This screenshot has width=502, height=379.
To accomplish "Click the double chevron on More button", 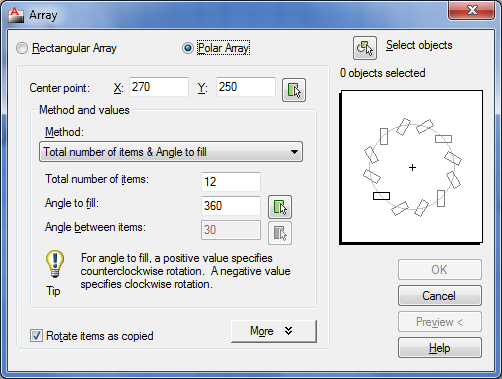I will (x=289, y=331).
